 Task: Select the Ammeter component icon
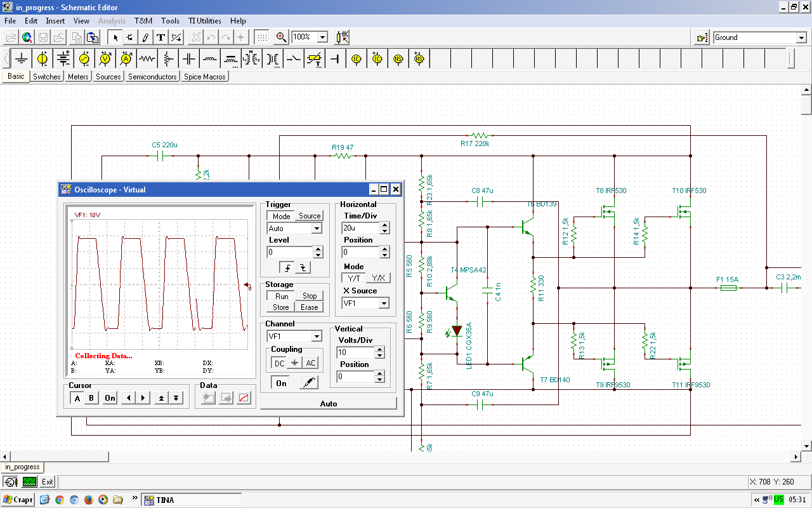tap(126, 58)
